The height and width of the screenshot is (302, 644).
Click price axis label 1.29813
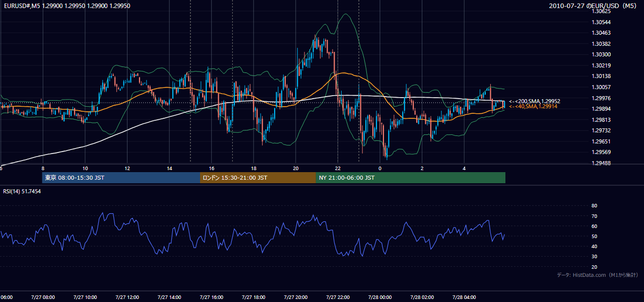click(601, 120)
